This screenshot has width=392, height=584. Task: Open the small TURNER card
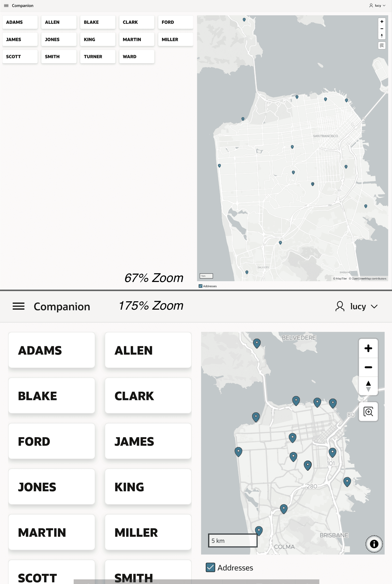click(x=98, y=56)
